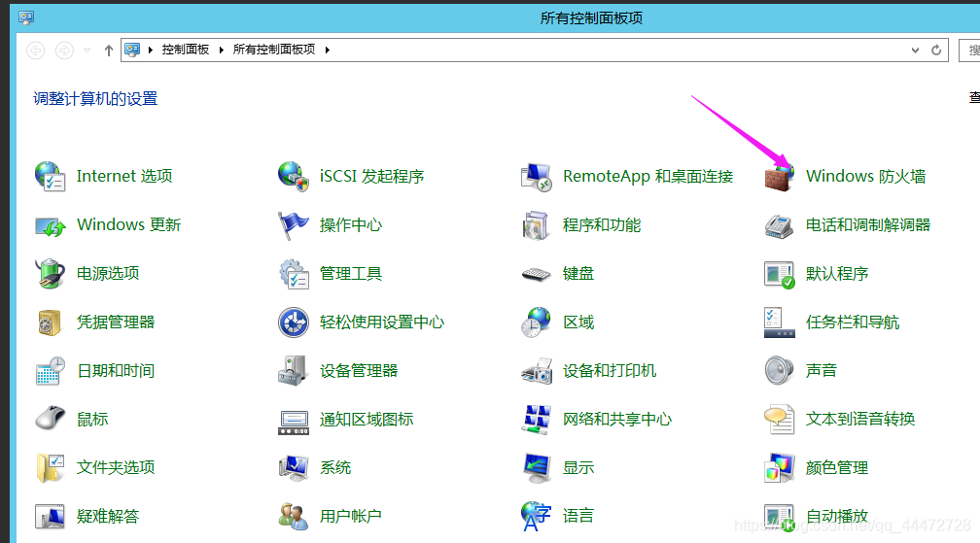Open the 程序和功能 link
Screen dimensions: 980x543
[602, 225]
